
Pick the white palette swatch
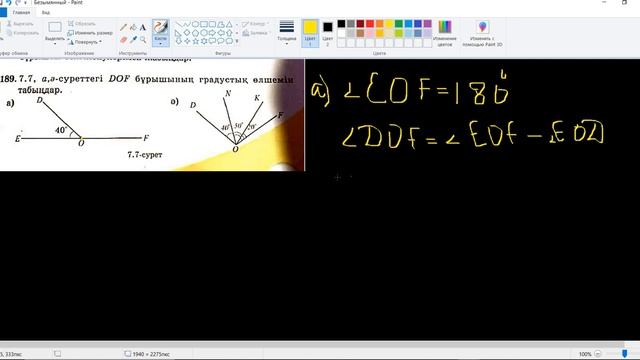coord(341,33)
